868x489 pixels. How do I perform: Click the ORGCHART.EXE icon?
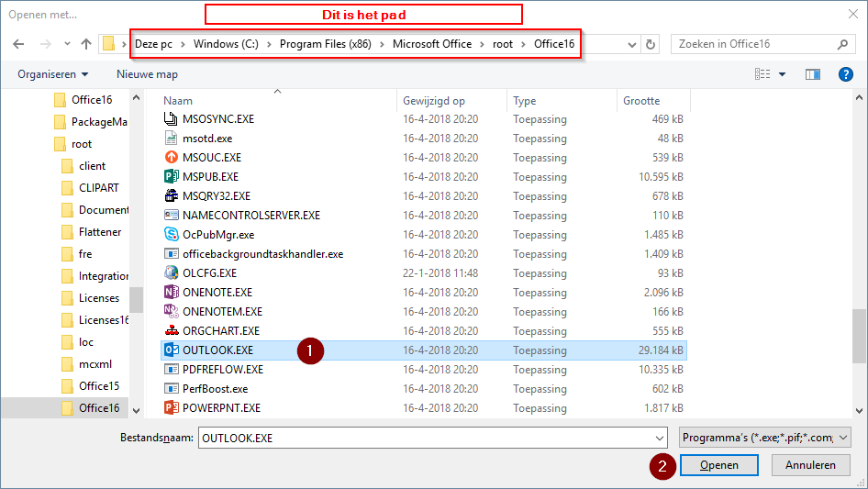171,330
